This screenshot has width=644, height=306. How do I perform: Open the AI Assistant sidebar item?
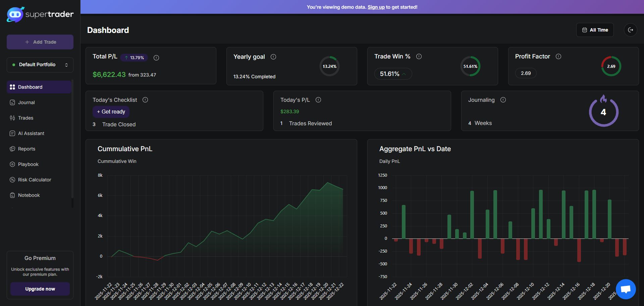click(31, 133)
